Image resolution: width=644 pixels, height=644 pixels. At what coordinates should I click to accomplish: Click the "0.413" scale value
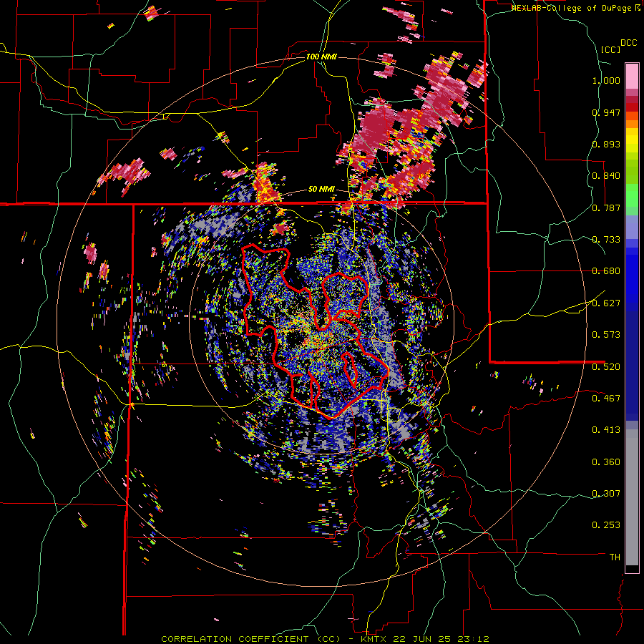[606, 430]
